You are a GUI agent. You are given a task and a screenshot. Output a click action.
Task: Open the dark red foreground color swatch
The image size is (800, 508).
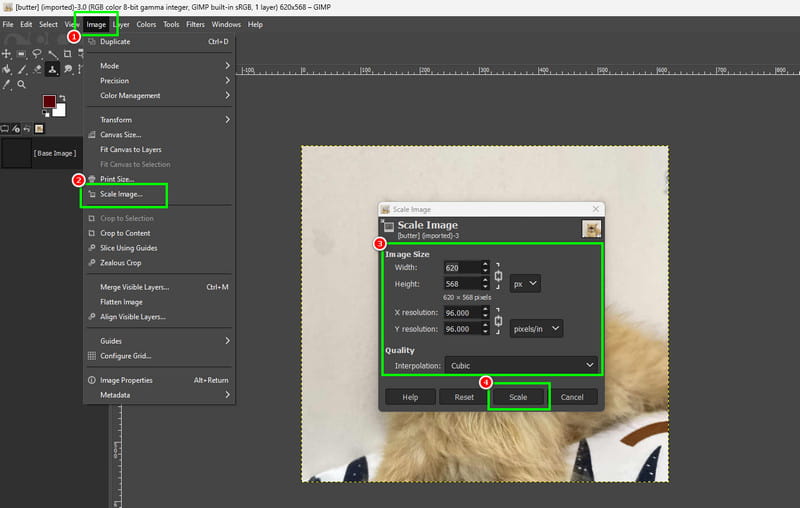(x=49, y=101)
